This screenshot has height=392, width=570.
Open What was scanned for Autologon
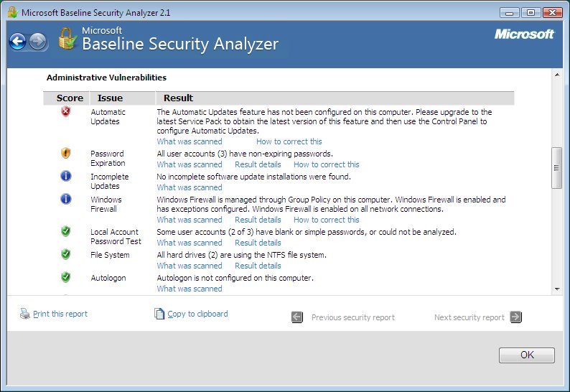click(190, 289)
